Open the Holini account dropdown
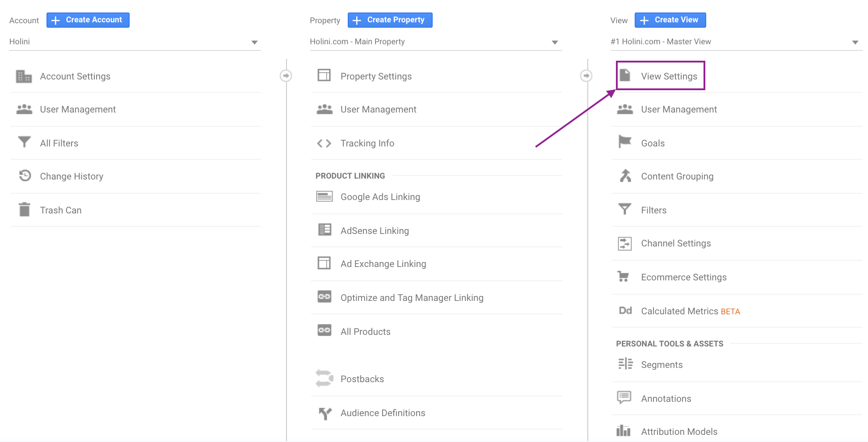Screen dimensions: 868x442 coord(135,42)
